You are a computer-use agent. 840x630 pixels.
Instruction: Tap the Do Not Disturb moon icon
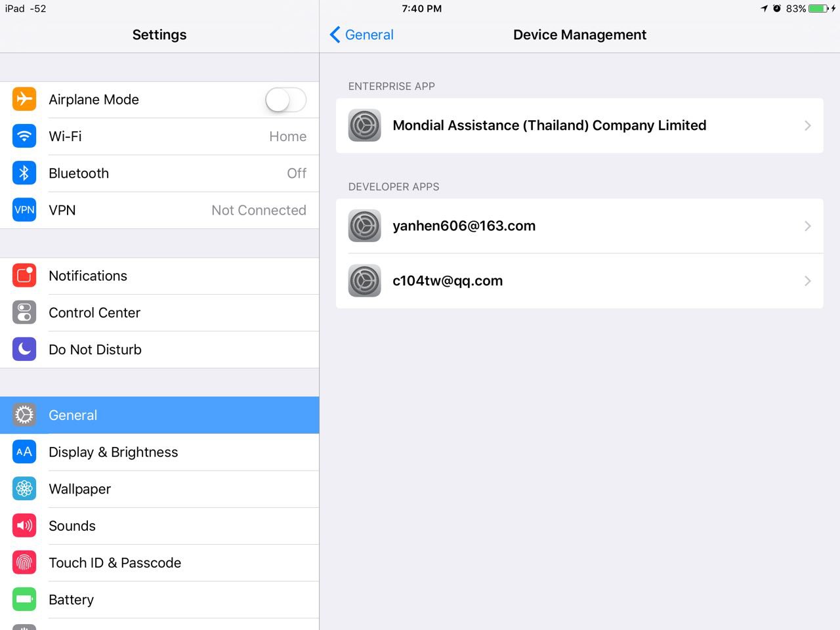[24, 349]
